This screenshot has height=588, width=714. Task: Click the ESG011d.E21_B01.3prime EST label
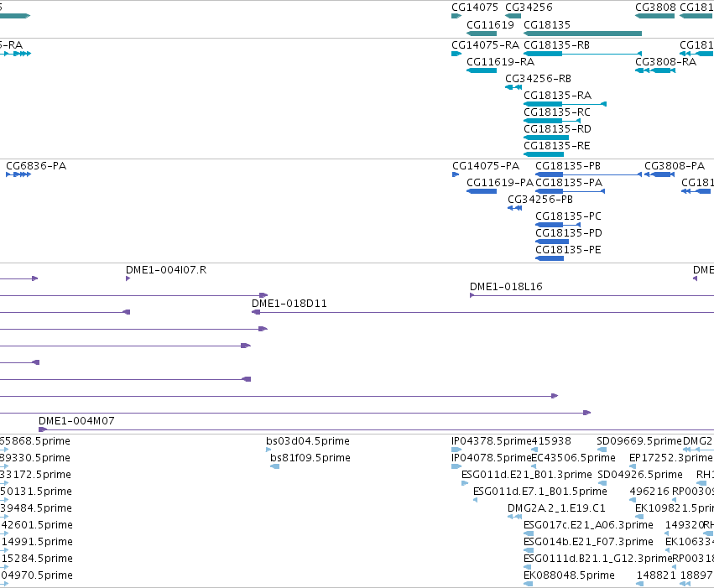(x=527, y=475)
